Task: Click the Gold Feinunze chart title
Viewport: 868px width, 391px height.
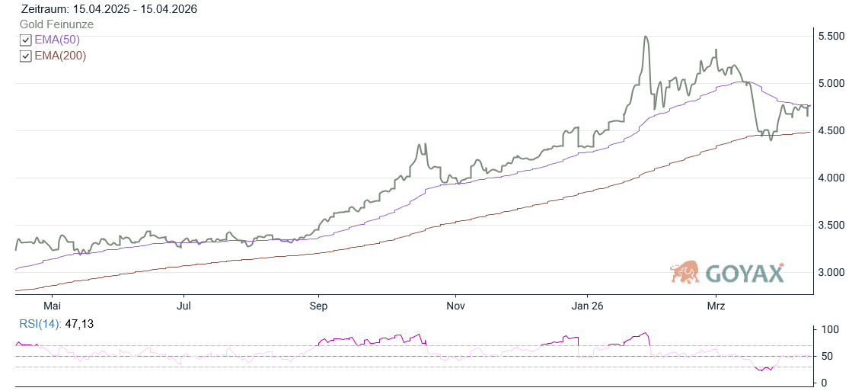Action: click(57, 24)
